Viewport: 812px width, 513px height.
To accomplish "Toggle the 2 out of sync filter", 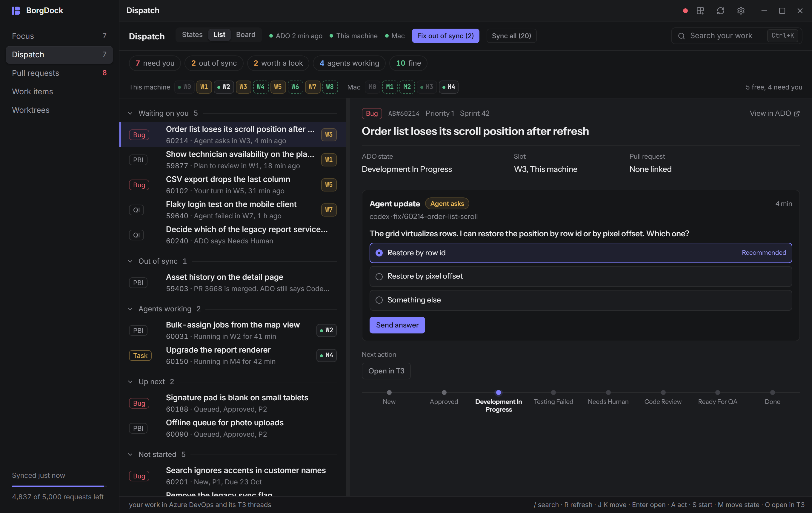I will tap(214, 63).
